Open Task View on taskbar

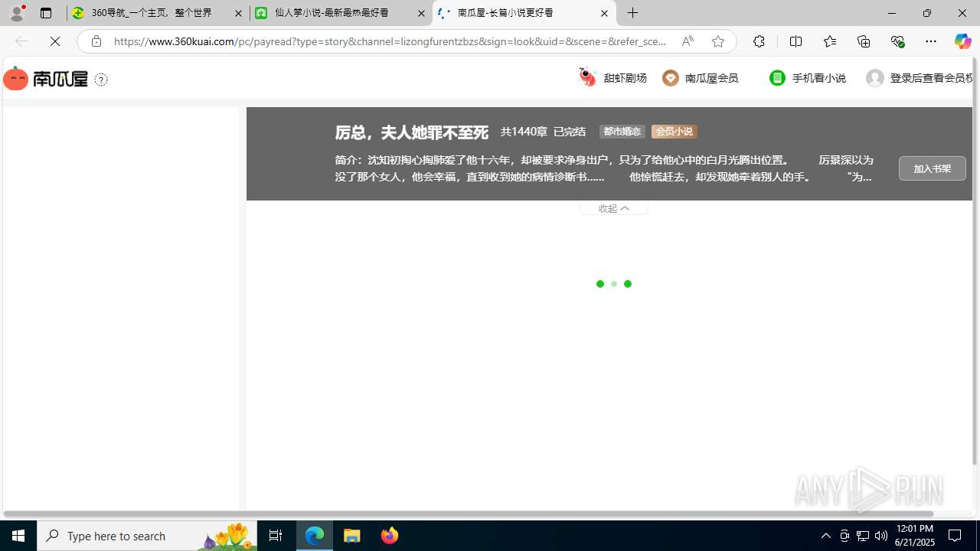tap(276, 536)
